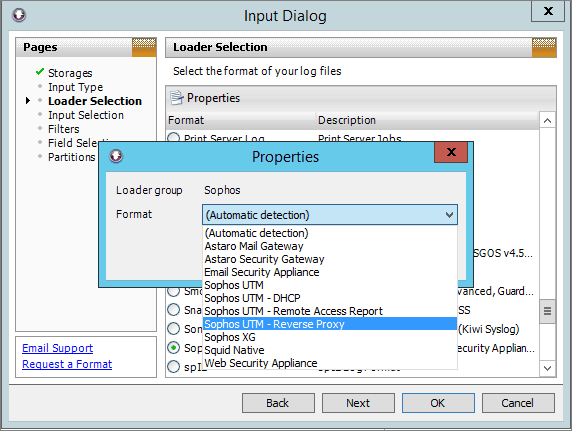Screen dimensions: 572x431
Task: Click the app logo in Properties dialog
Action: 116,156
